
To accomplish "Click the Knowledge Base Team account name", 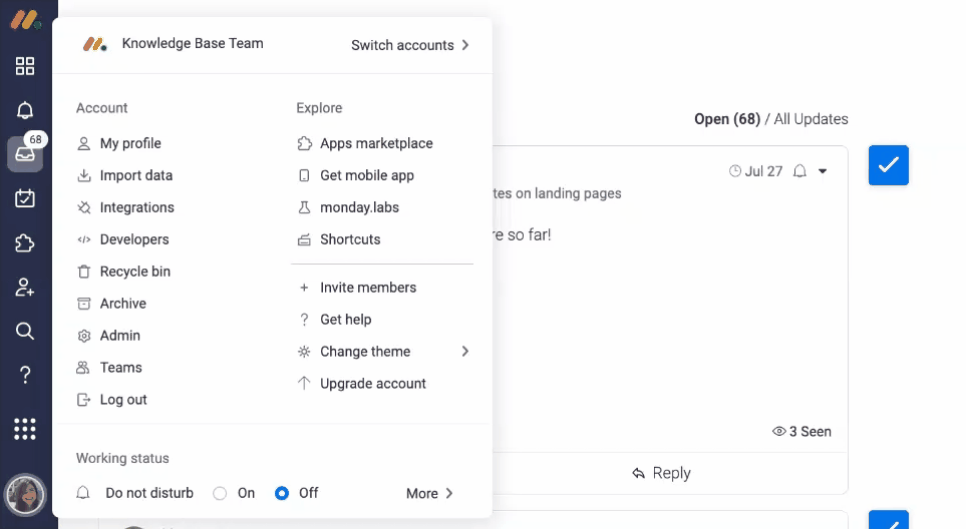I will click(193, 43).
